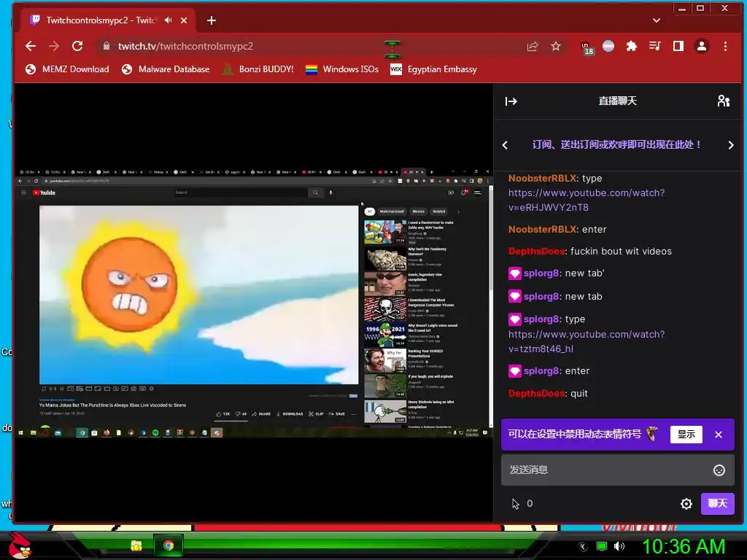Open the system volume tray icon
Screen dimensions: 747x560
619,546
